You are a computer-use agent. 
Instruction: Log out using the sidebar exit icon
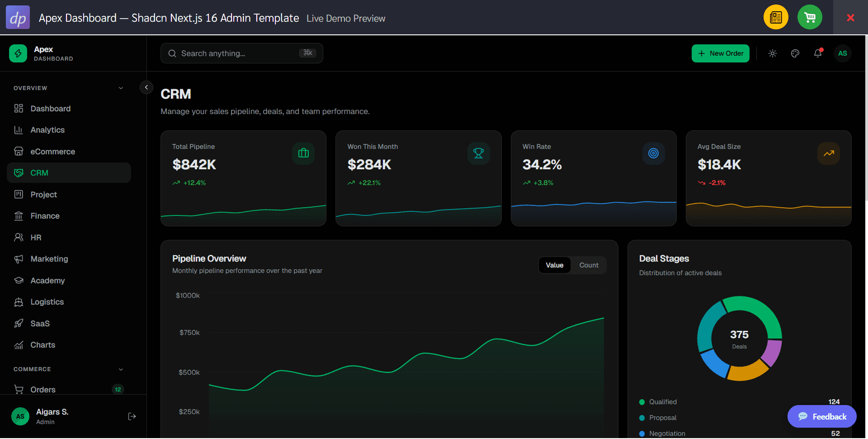tap(132, 416)
